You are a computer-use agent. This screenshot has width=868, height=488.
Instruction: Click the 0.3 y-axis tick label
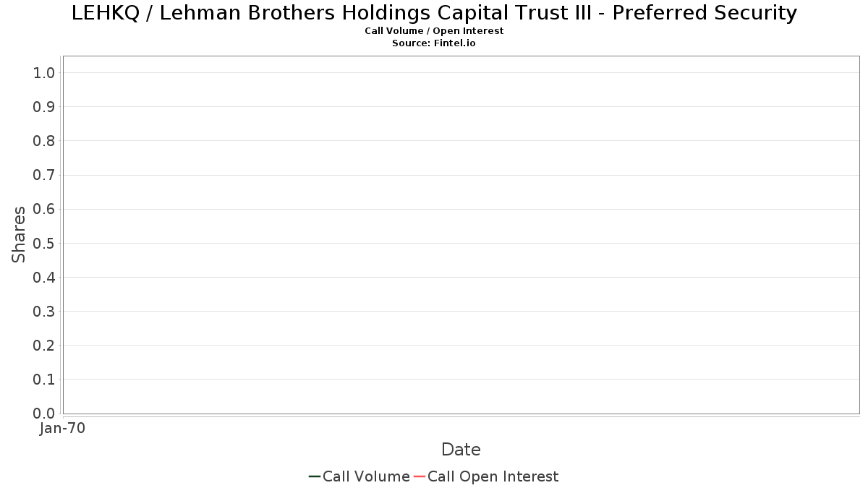[44, 312]
